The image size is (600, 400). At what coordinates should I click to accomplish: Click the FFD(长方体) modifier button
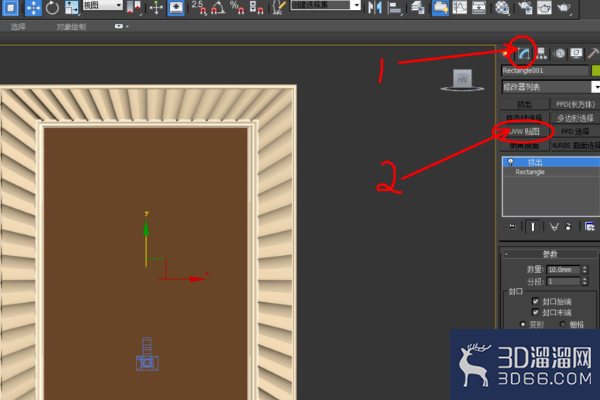pyautogui.click(x=575, y=104)
